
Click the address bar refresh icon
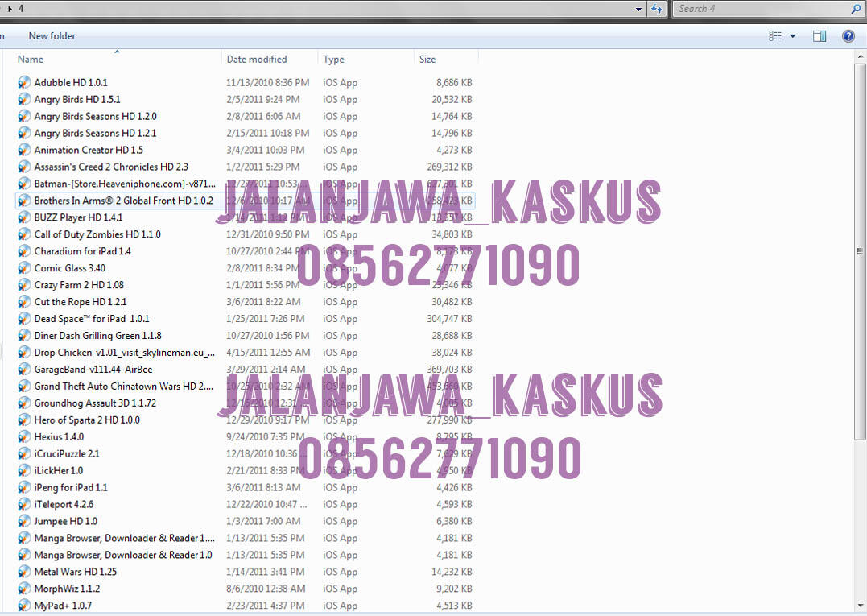[x=657, y=9]
